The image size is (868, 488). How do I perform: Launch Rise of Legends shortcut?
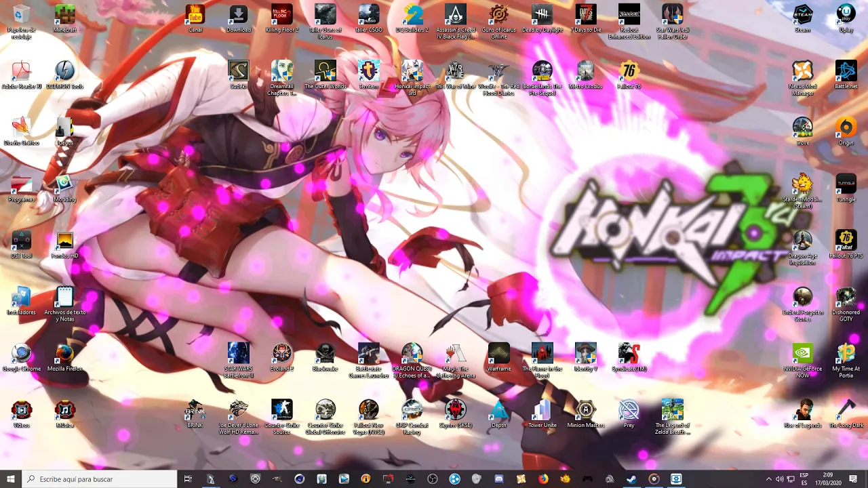(x=803, y=413)
